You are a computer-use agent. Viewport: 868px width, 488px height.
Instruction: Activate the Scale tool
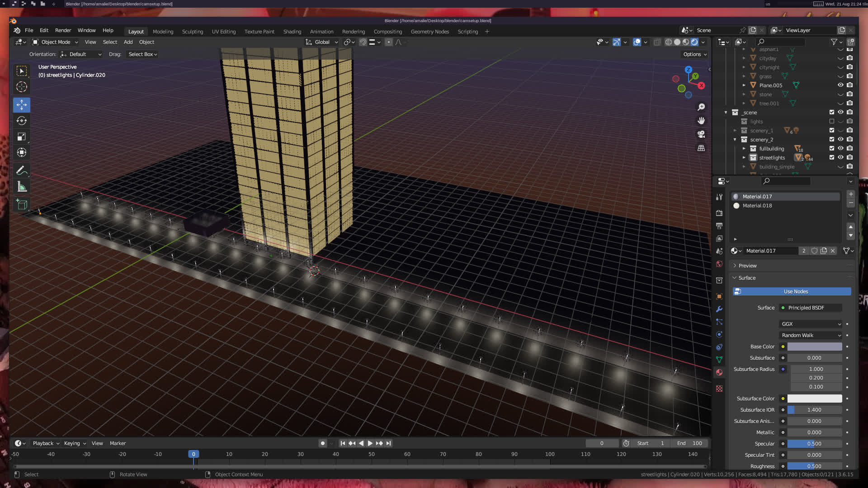click(x=21, y=136)
